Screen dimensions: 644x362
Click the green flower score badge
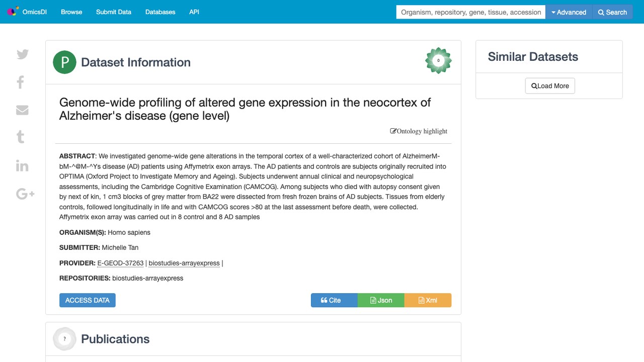pos(438,60)
